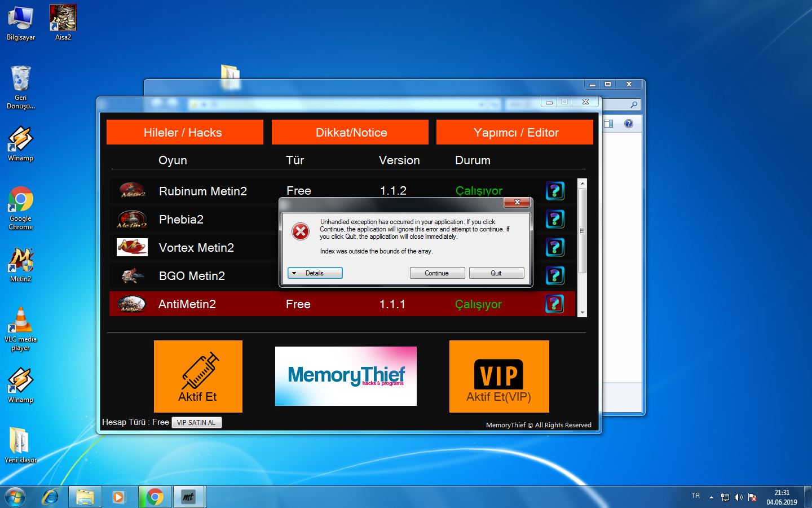This screenshot has height=508, width=812.
Task: Launch Internet Explorer from the taskbar
Action: pyautogui.click(x=51, y=497)
